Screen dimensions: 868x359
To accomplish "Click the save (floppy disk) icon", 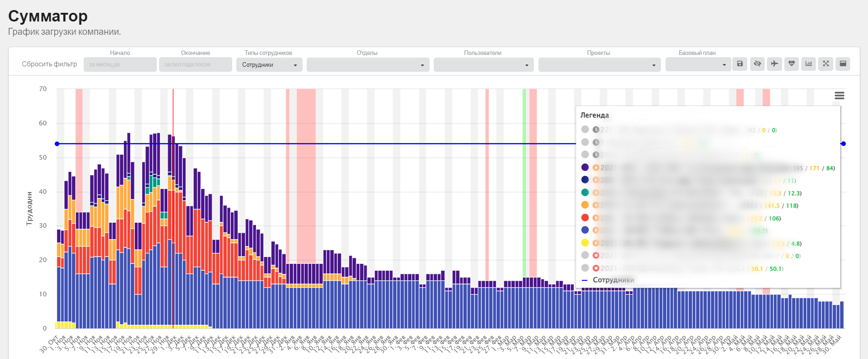I will point(740,64).
